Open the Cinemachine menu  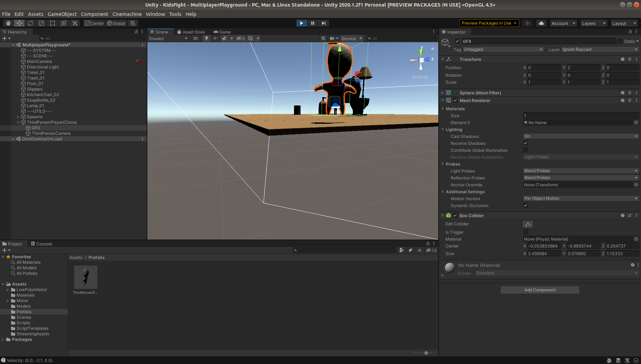127,14
